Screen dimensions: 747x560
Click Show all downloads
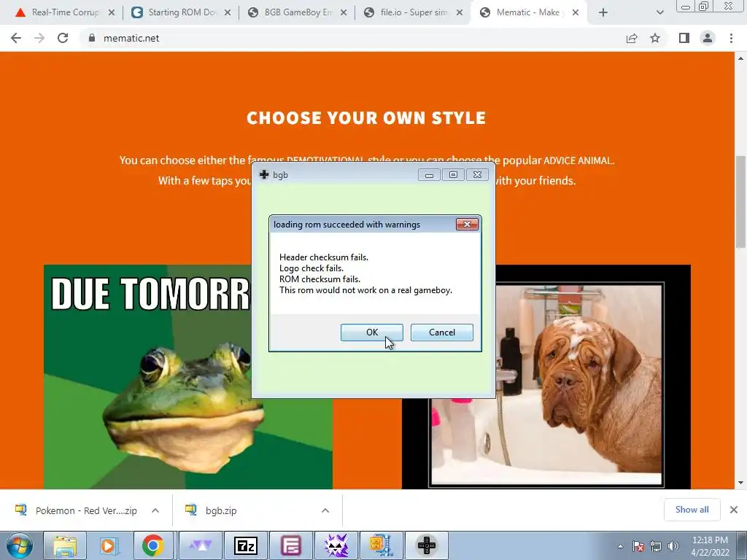click(692, 510)
